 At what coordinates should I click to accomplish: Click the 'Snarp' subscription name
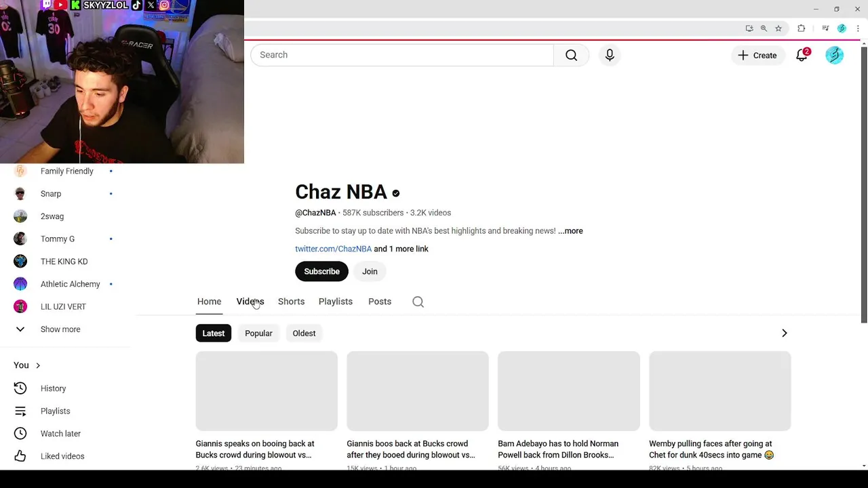[51, 194]
